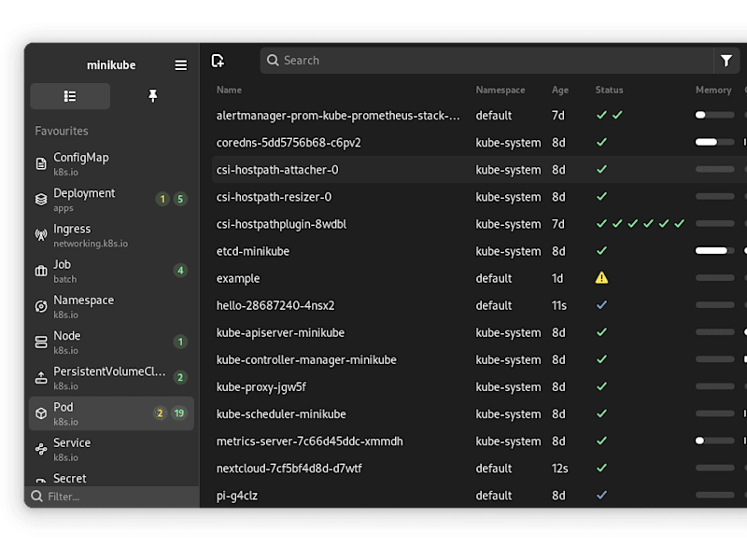Click the Favourites section heading
This screenshot has width=747, height=560.
tap(62, 131)
